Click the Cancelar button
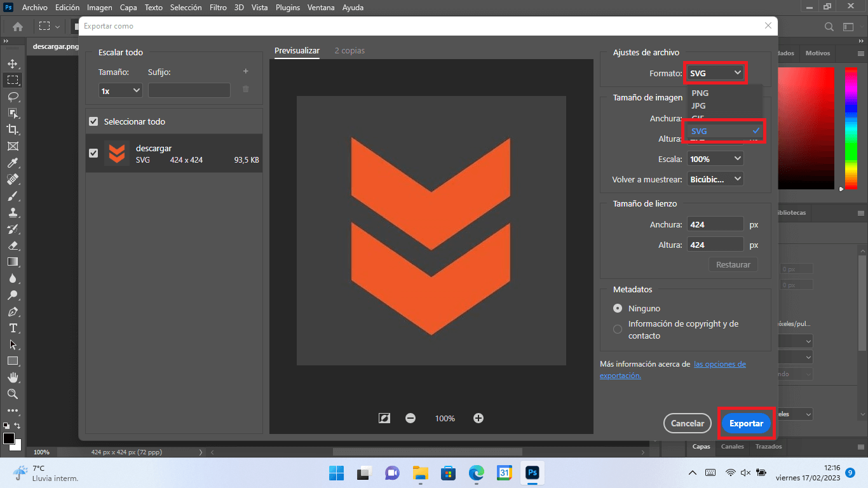 coord(688,423)
